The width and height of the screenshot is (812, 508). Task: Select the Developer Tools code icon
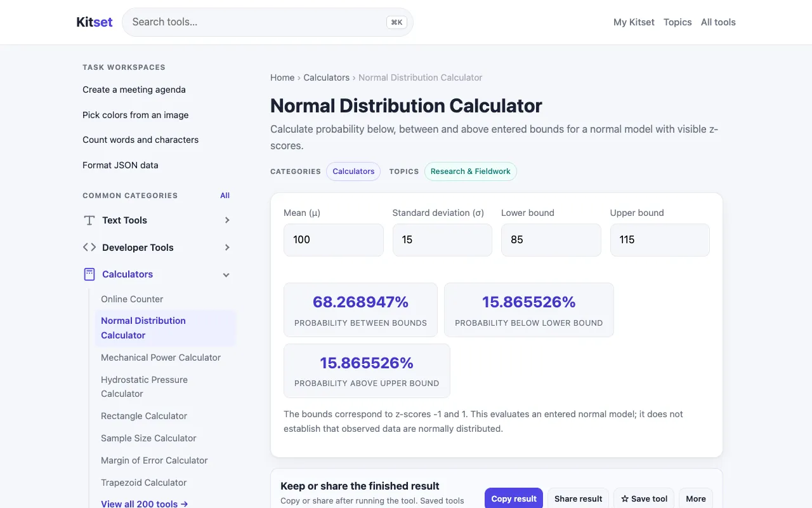(x=89, y=248)
